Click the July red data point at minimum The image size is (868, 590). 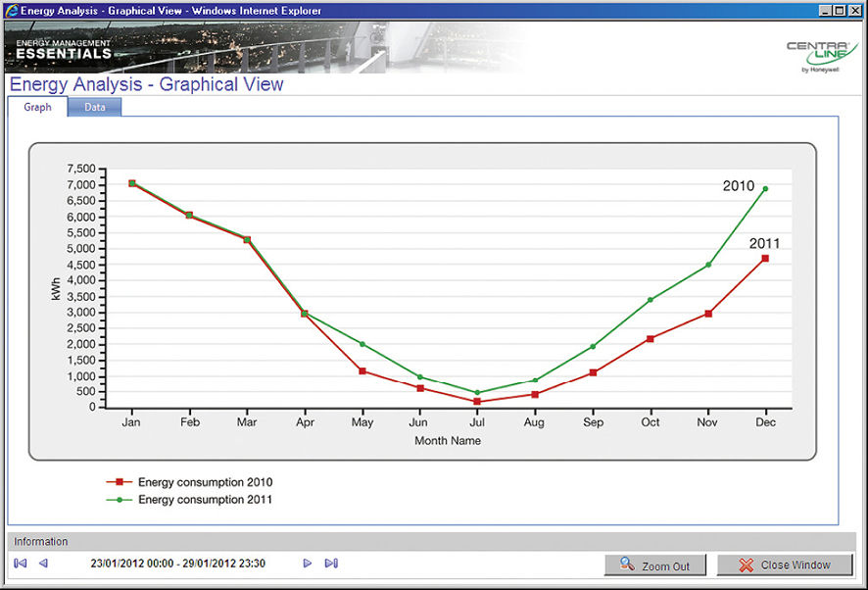477,402
